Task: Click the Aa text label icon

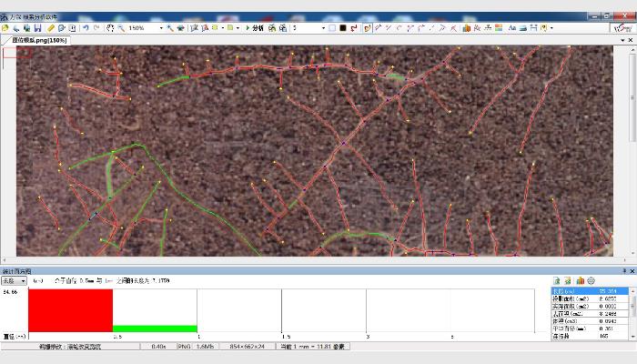Action: 512,28
